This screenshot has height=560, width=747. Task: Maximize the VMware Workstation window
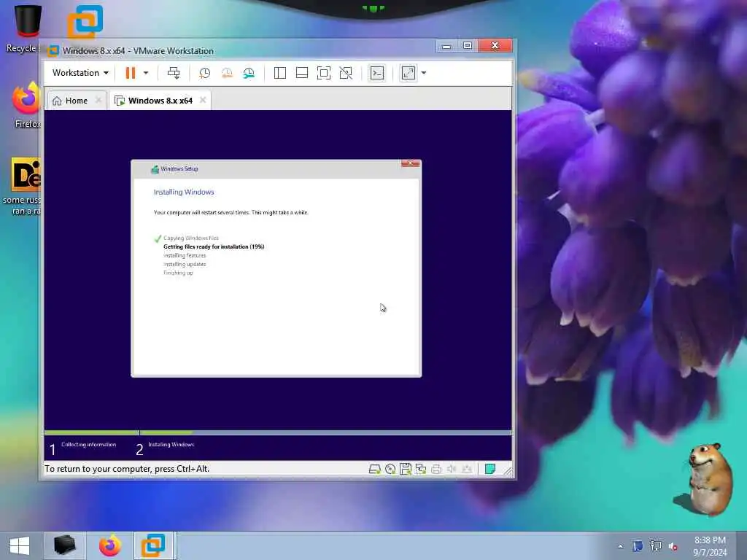468,46
